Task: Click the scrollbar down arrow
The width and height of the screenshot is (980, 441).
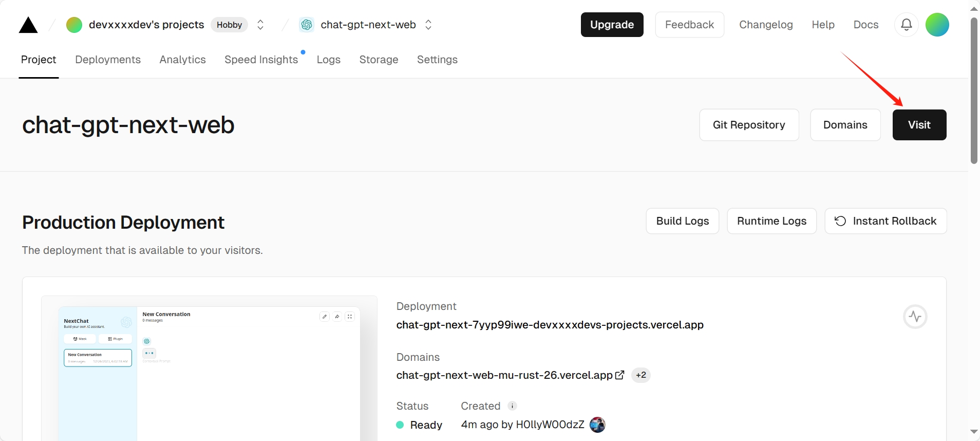Action: point(974,432)
